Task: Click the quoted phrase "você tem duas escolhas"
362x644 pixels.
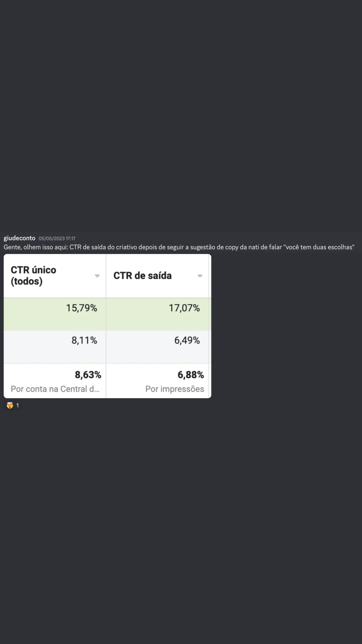Action: (x=319, y=247)
